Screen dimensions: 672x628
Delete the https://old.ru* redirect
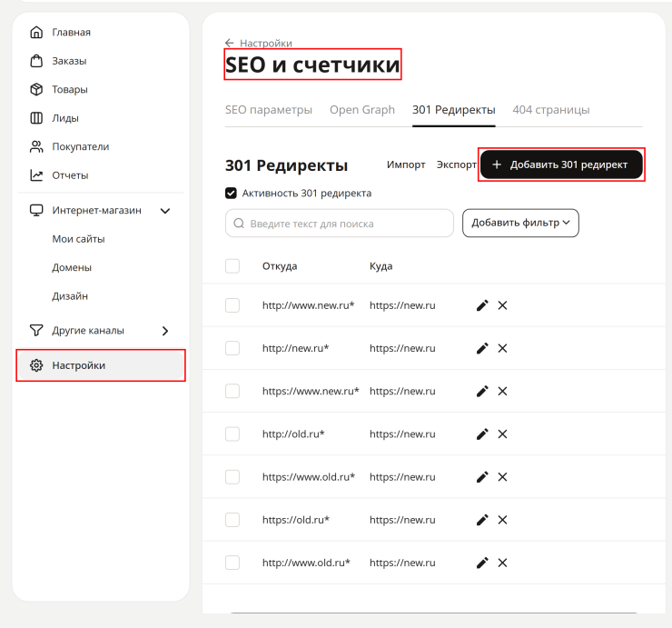(x=503, y=520)
